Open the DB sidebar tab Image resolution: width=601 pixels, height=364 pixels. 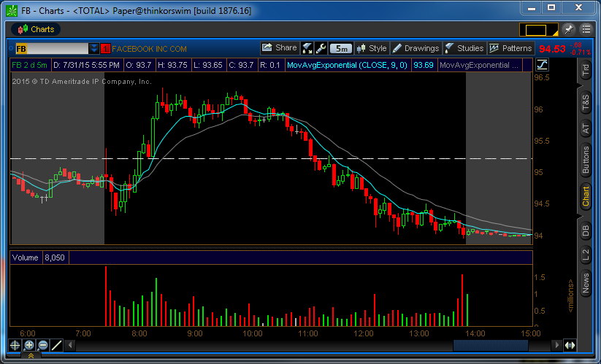coord(585,231)
